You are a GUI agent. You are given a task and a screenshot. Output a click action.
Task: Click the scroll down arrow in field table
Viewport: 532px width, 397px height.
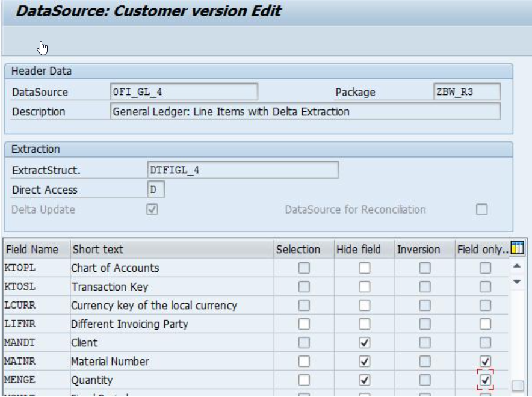517,282
